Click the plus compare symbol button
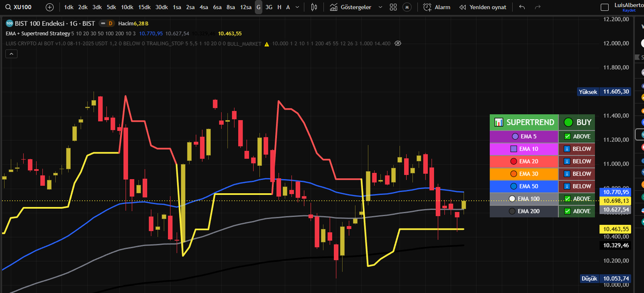This screenshot has width=644, height=293. (50, 8)
